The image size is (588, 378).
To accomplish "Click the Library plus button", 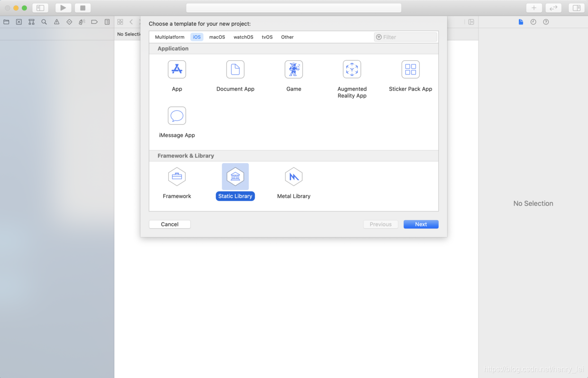I will (x=534, y=8).
